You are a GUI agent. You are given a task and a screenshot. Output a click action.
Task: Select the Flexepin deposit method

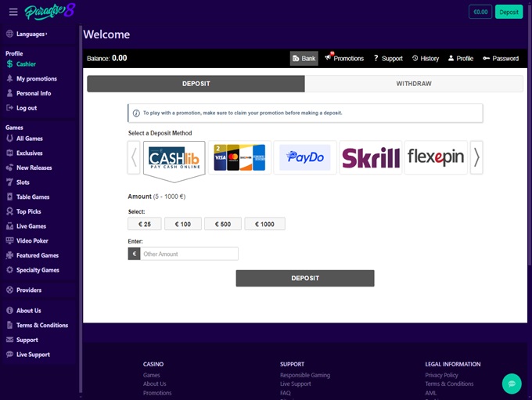tap(436, 157)
